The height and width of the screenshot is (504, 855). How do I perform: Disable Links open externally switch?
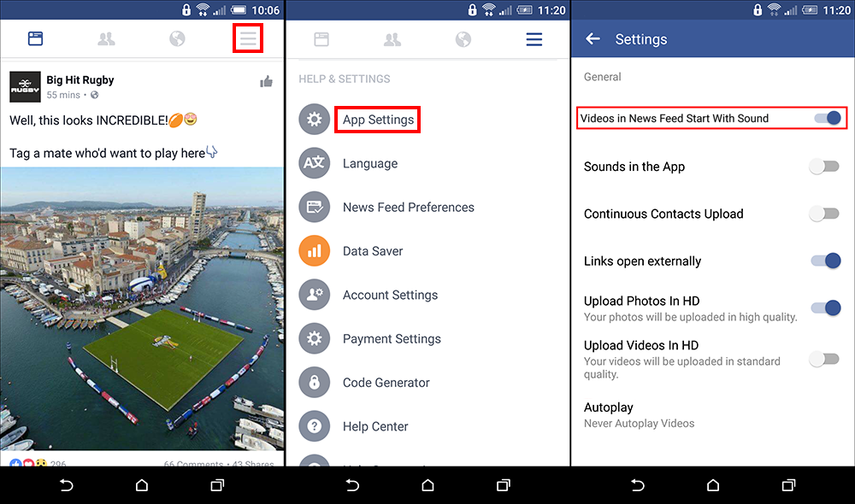click(826, 261)
